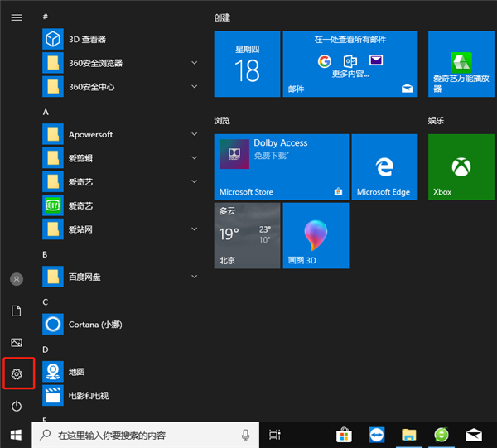Image resolution: width=497 pixels, height=448 pixels.
Task: Launch the 爱奇艺 app with green icon
Action: (120, 205)
